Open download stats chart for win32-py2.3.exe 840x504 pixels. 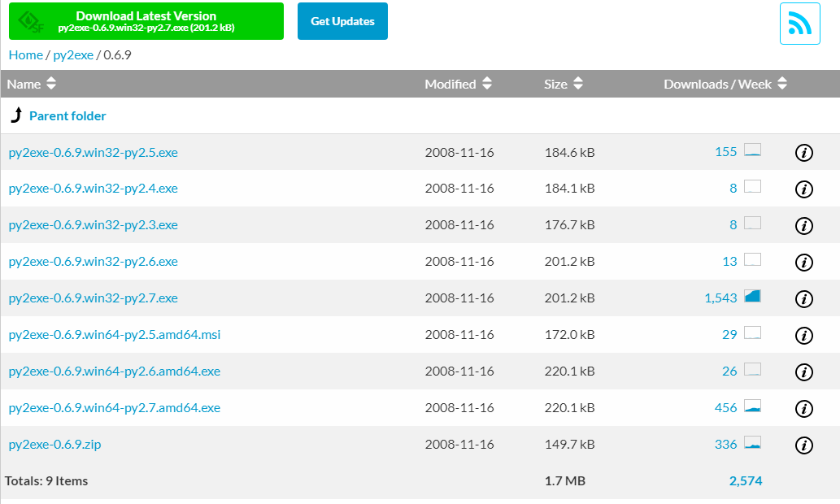(x=753, y=223)
